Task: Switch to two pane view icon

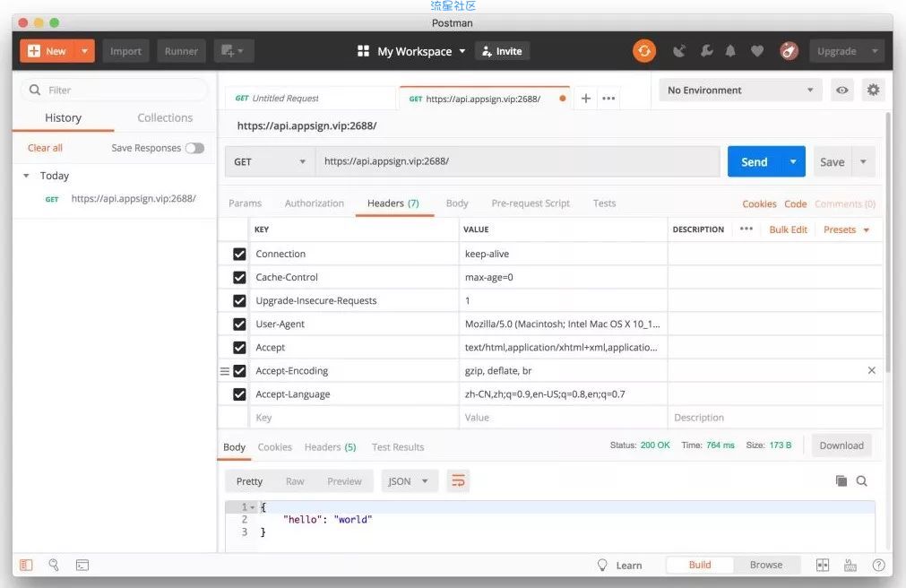Action: pyautogui.click(x=823, y=565)
